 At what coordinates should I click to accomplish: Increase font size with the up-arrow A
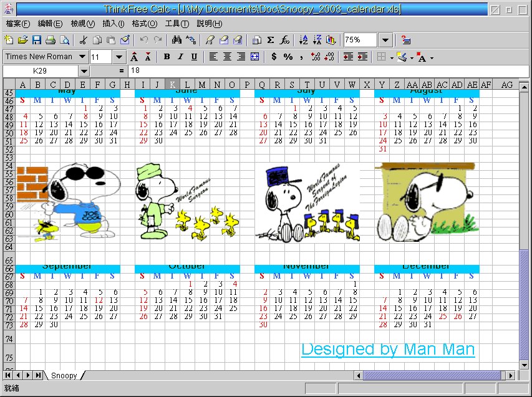(x=134, y=57)
